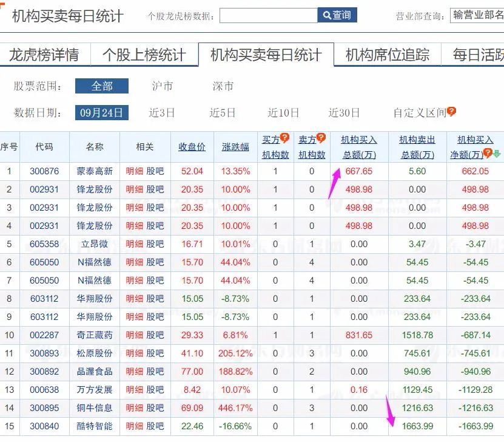Switch to 个股上榜统计 tab
This screenshot has height=442, width=504.
coord(144,55)
